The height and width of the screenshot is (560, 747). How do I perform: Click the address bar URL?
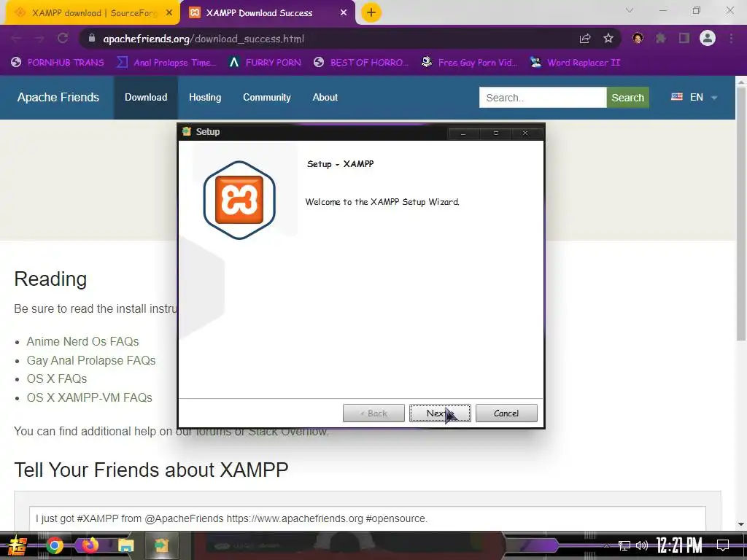point(204,39)
